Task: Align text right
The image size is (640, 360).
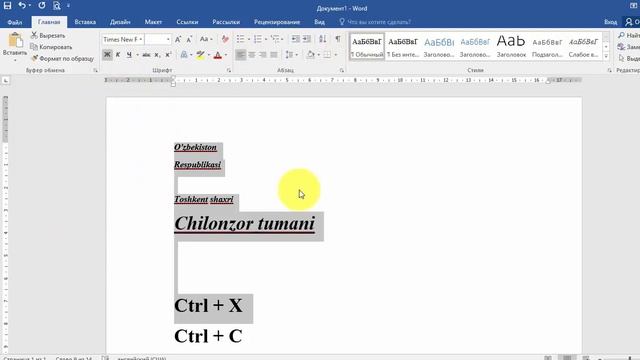Action: (x=263, y=55)
